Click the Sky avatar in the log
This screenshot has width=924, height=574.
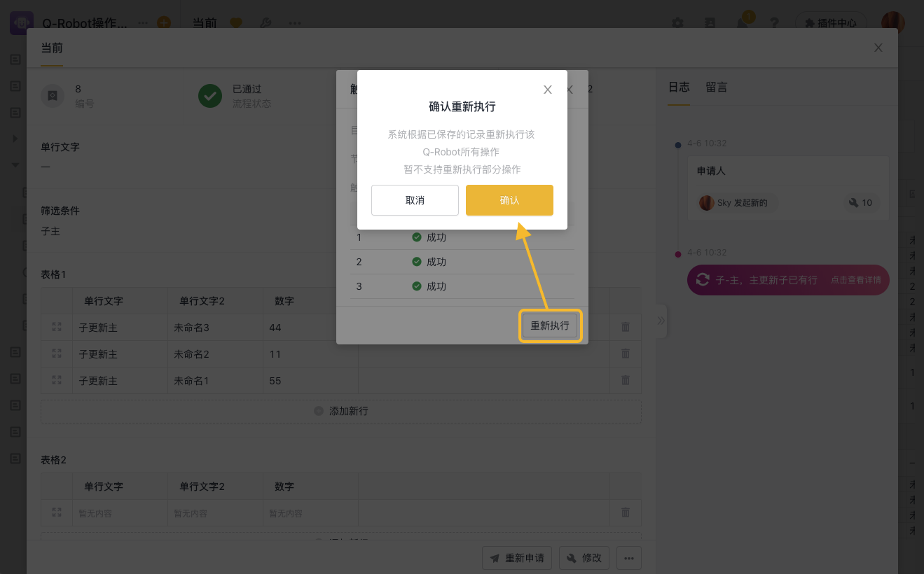(x=707, y=202)
